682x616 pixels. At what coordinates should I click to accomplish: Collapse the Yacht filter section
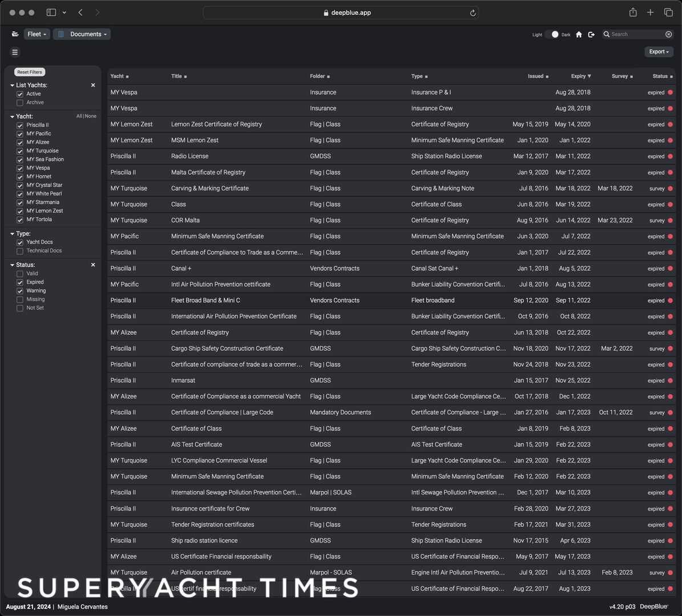click(12, 116)
